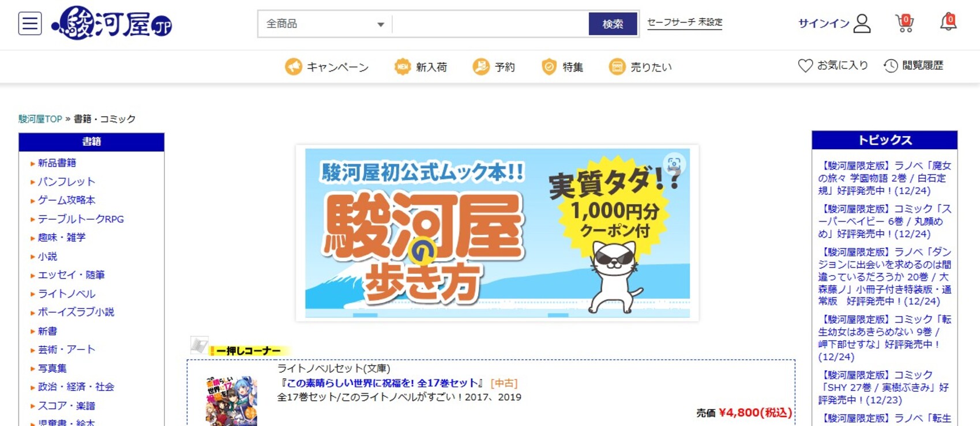980x426 pixels.
Task: Open the 全商品 category dropdown
Action: [325, 24]
